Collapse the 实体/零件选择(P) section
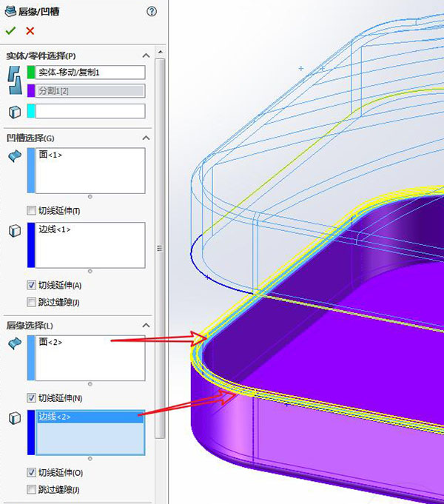This screenshot has height=504, width=444. point(146,56)
